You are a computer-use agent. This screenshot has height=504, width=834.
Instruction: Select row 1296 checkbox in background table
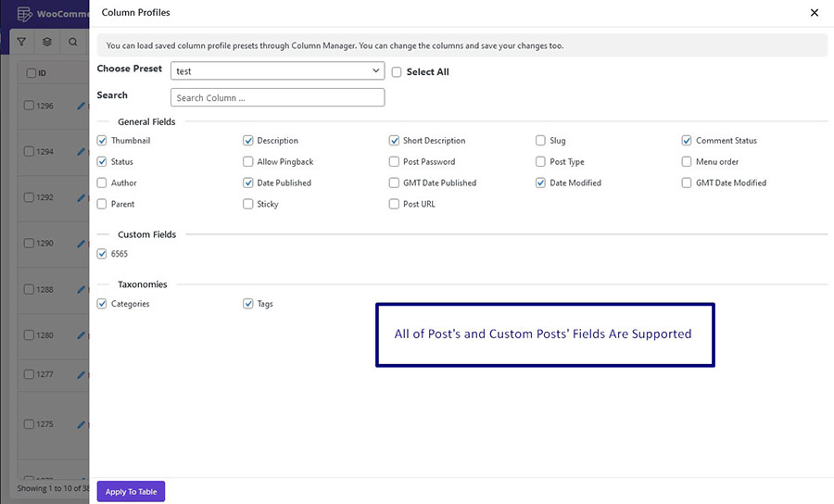coord(29,106)
